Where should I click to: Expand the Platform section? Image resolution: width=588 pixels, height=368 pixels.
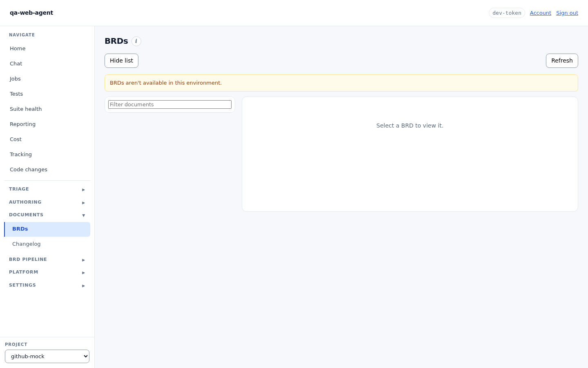click(x=47, y=272)
